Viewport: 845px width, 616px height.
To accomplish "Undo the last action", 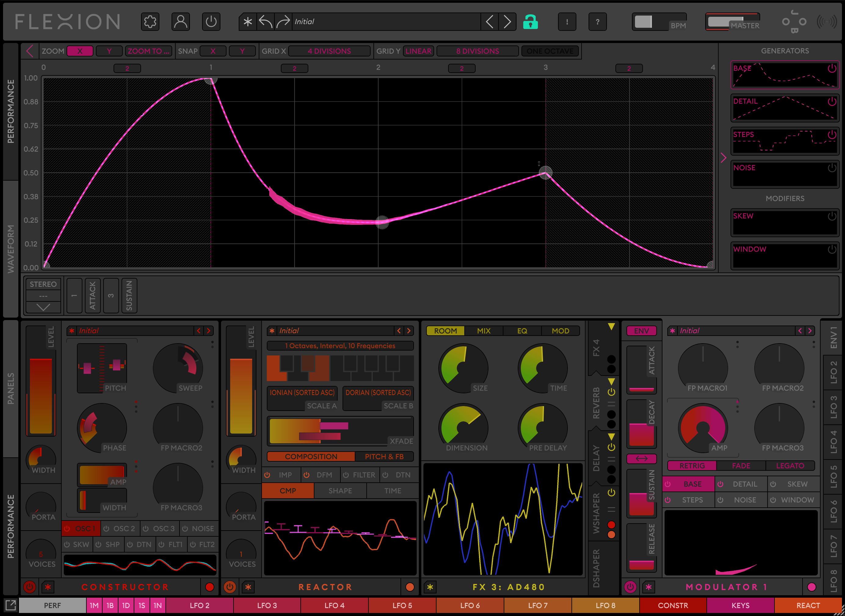I will (266, 22).
